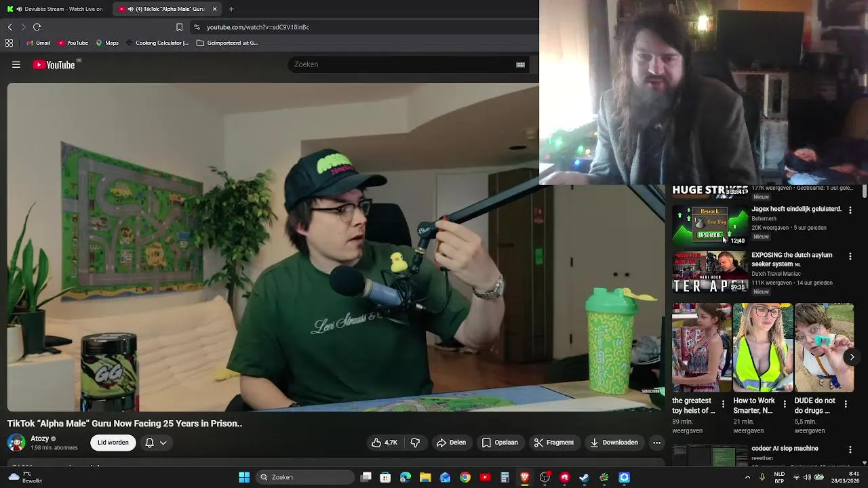Launch Microsoft Edge from the taskbar
The height and width of the screenshot is (488, 868).
pos(406,477)
